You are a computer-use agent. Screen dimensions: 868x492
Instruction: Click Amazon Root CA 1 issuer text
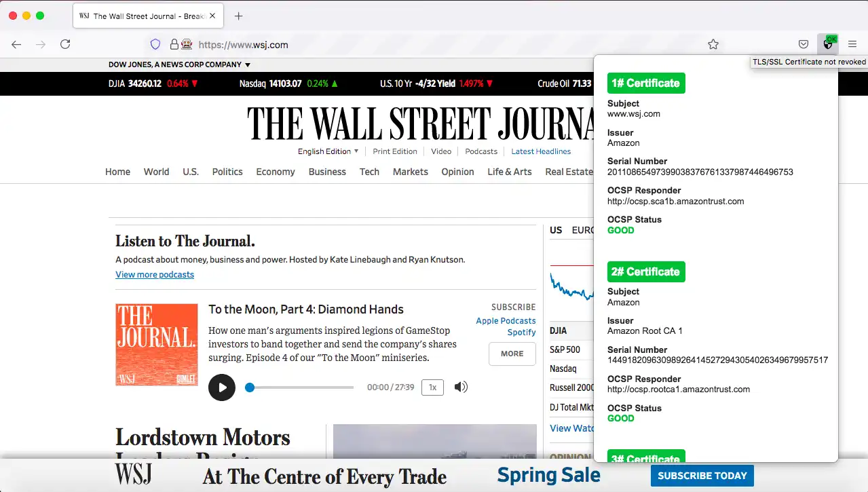click(x=645, y=331)
